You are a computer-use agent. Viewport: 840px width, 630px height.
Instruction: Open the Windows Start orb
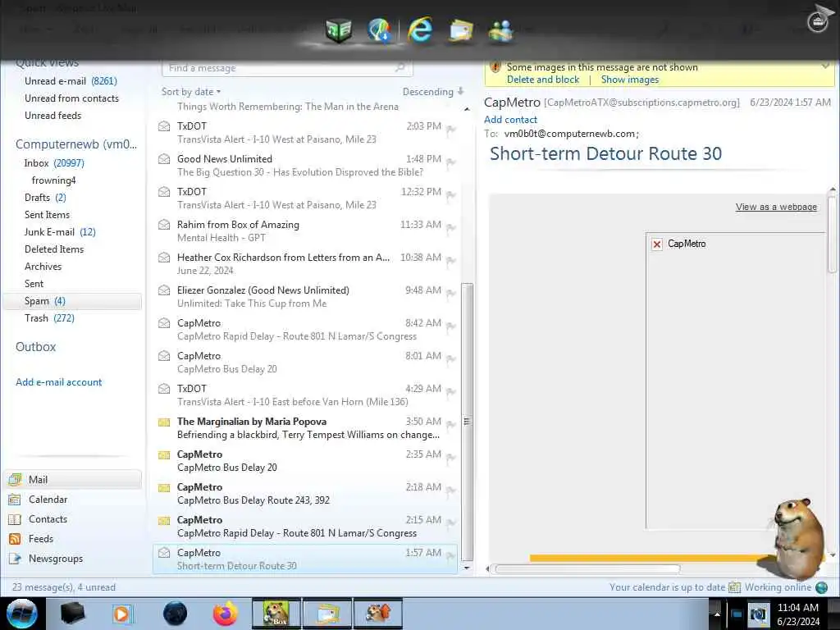(x=22, y=614)
